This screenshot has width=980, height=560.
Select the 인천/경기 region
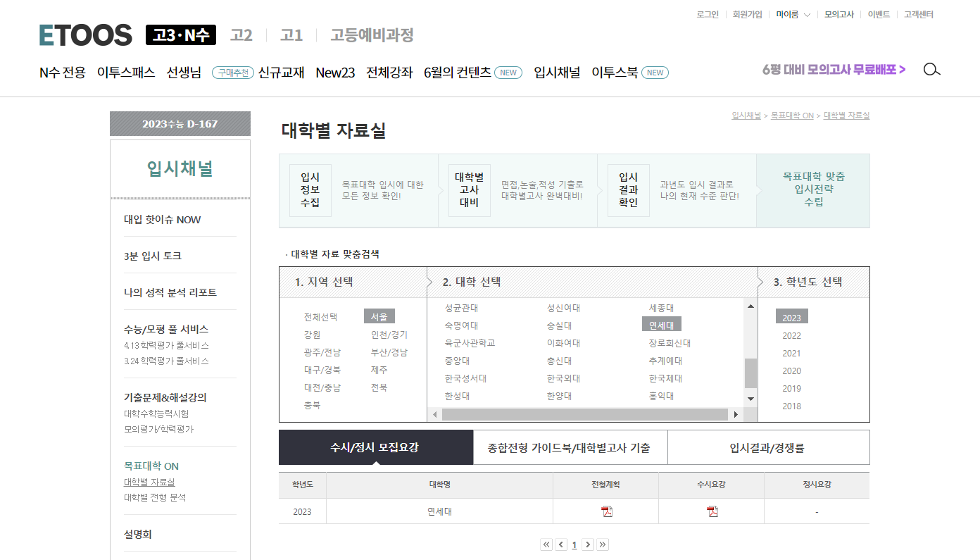point(389,335)
